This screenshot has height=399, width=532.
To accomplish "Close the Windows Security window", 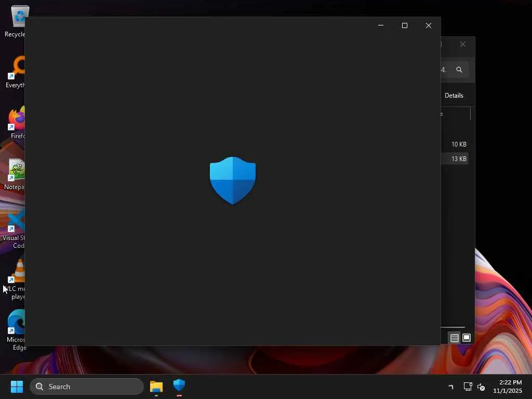I will tap(429, 25).
